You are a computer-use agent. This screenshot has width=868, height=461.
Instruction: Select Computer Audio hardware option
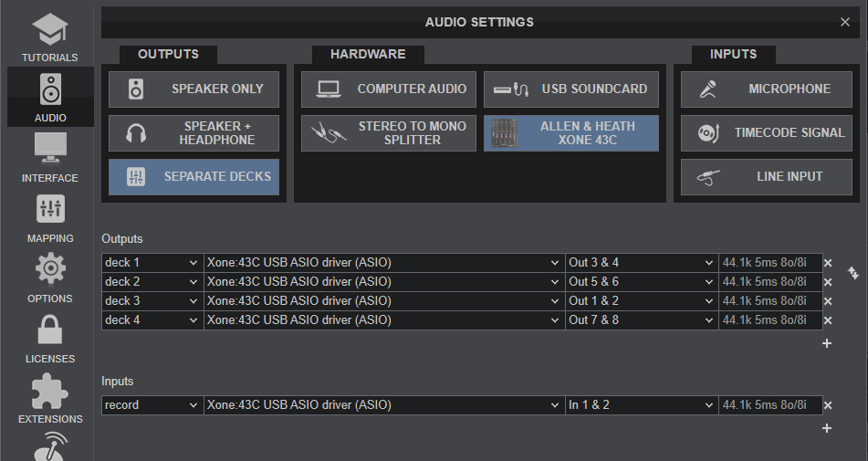point(389,89)
